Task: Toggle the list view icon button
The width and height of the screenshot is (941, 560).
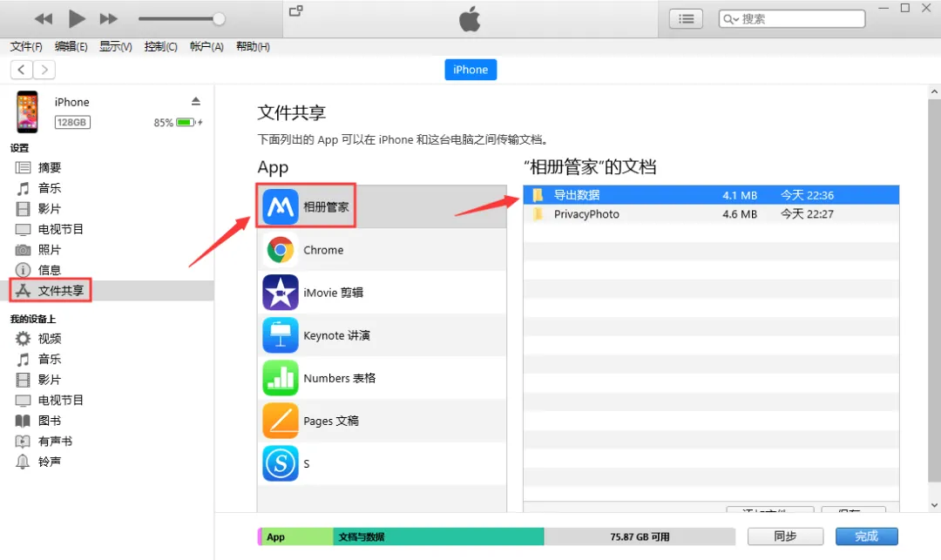Action: 686,18
